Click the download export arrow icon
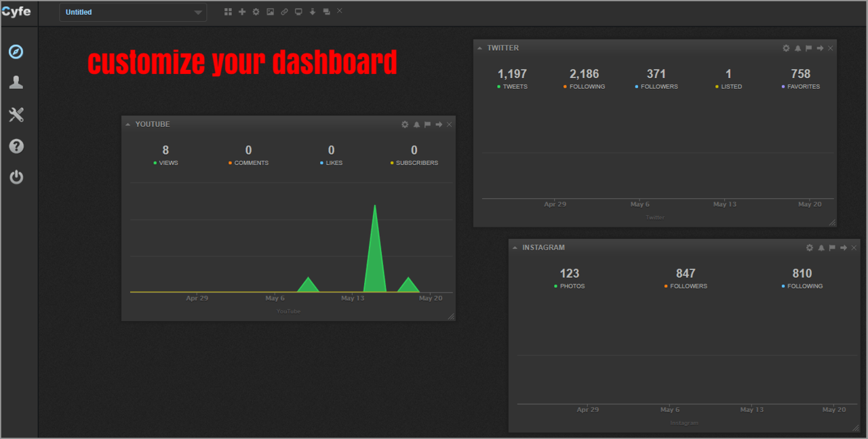Viewport: 868px width, 439px height. (x=313, y=12)
